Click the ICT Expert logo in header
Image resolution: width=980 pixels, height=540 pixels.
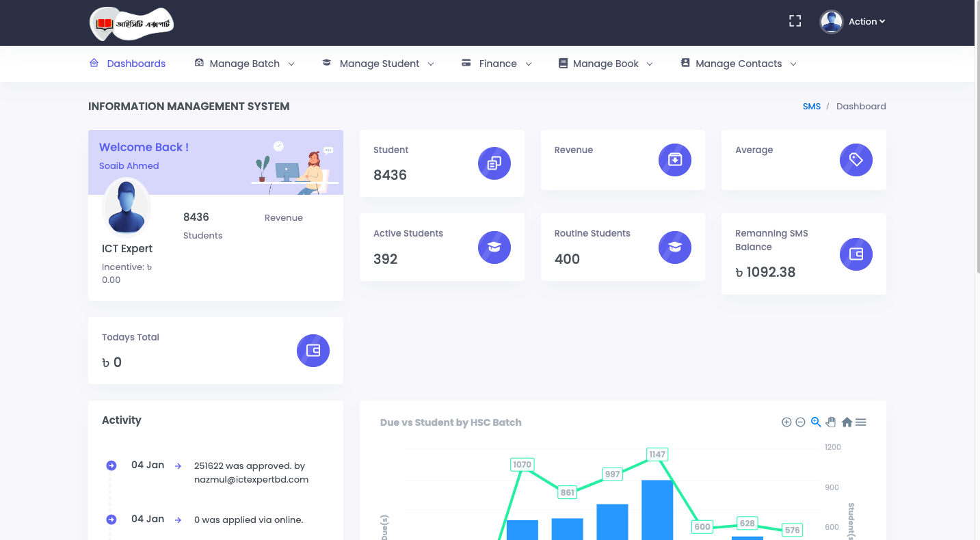point(131,24)
